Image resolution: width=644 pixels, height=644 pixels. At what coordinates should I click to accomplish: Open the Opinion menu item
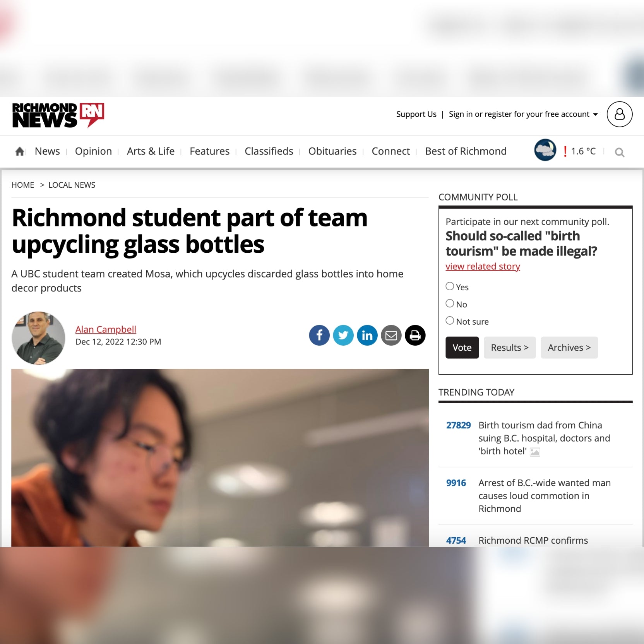tap(93, 151)
